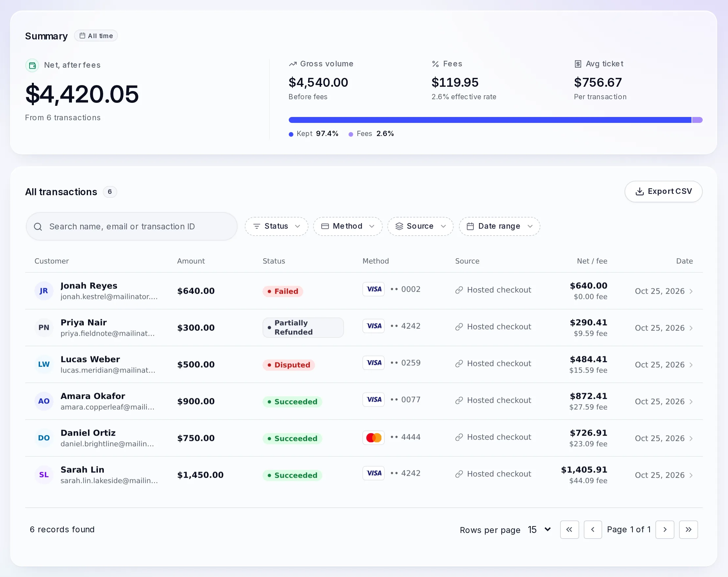Open Jonah Reyes row detail chevron
This screenshot has height=577, width=728.
[691, 291]
